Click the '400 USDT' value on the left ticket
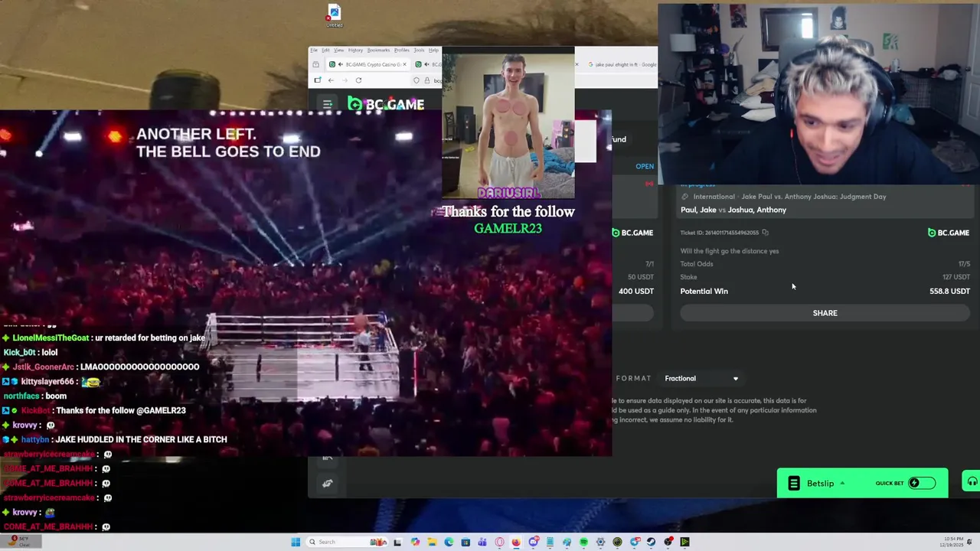 (636, 291)
